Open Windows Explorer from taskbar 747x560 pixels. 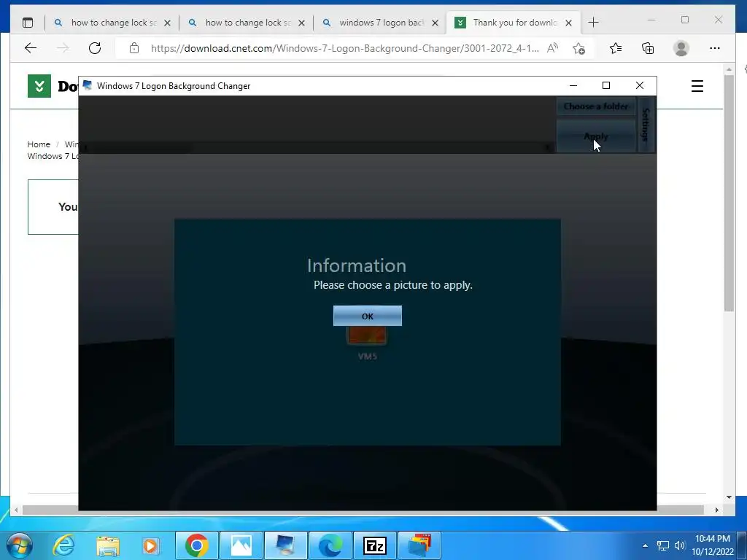pos(108,545)
